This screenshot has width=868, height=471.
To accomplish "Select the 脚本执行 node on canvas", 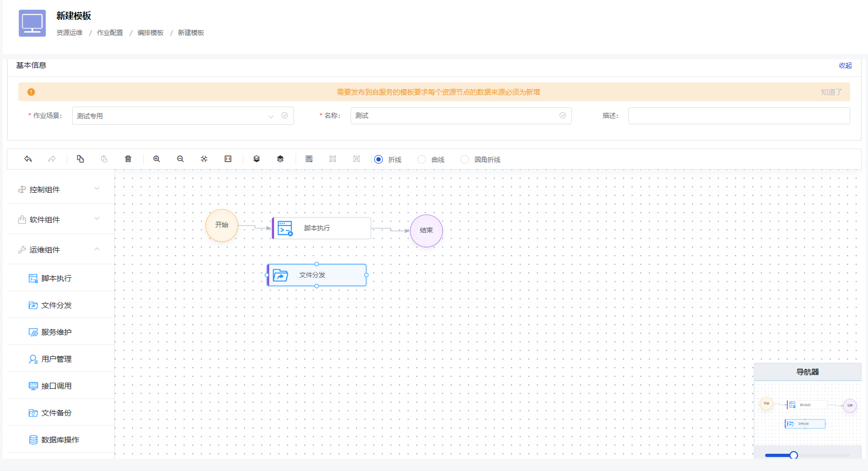I will (x=321, y=228).
